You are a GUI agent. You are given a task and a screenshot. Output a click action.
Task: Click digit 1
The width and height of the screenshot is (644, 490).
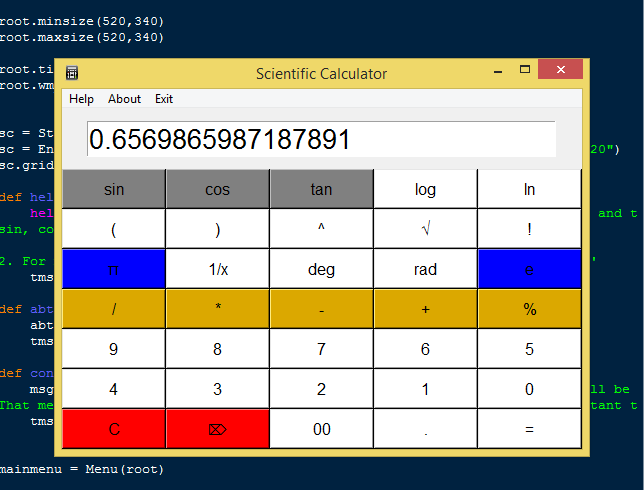click(x=426, y=389)
